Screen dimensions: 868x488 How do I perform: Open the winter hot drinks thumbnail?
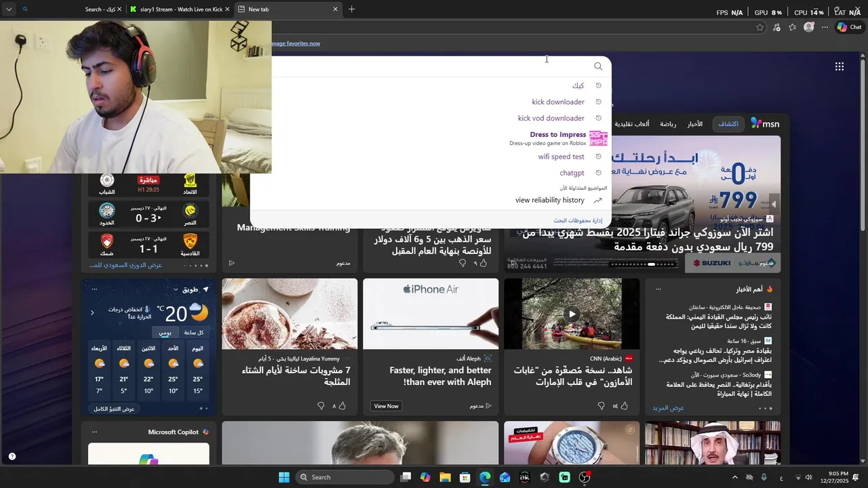[x=290, y=314]
